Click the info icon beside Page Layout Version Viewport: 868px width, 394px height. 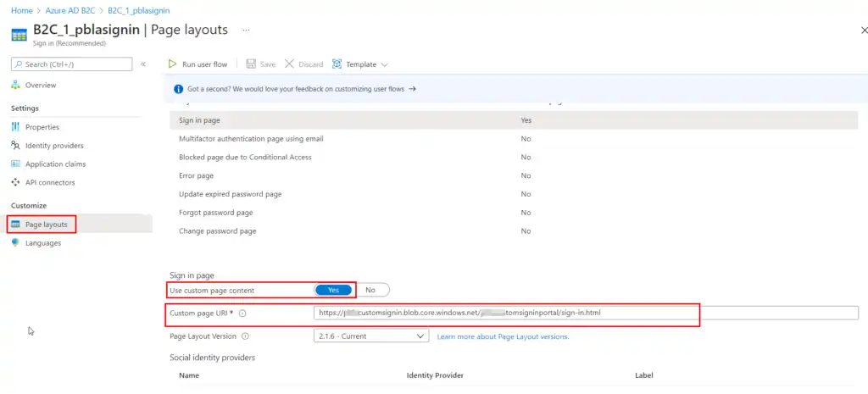click(245, 336)
